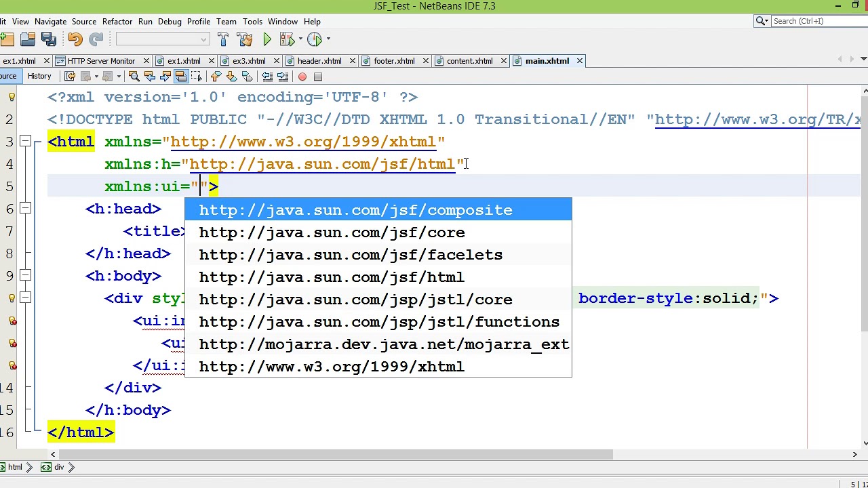
Task: Undo the last edit
Action: 75,39
